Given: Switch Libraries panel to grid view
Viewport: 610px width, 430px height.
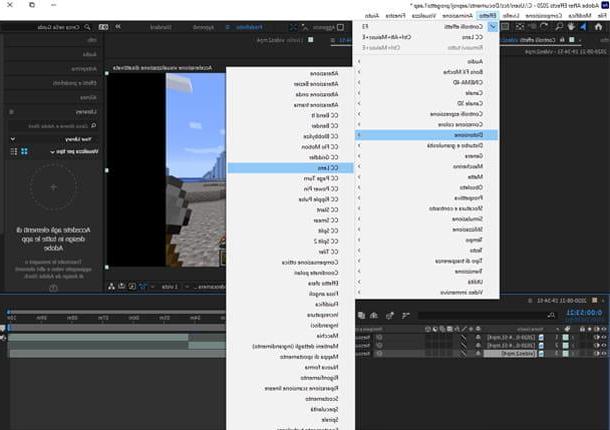Looking at the screenshot, I should point(24,151).
